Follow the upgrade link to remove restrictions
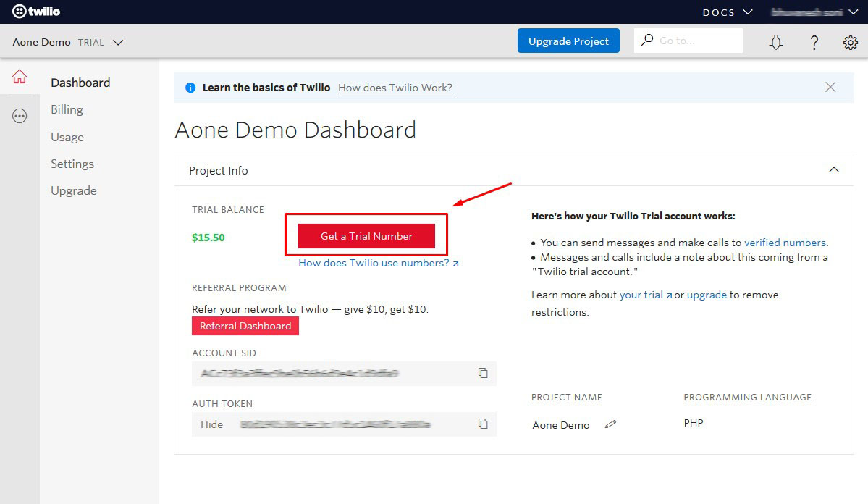The height and width of the screenshot is (504, 868). [707, 295]
